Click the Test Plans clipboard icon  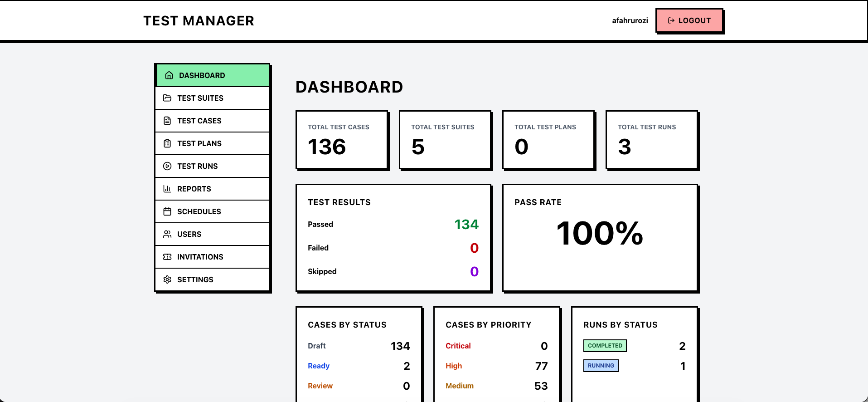coord(167,143)
